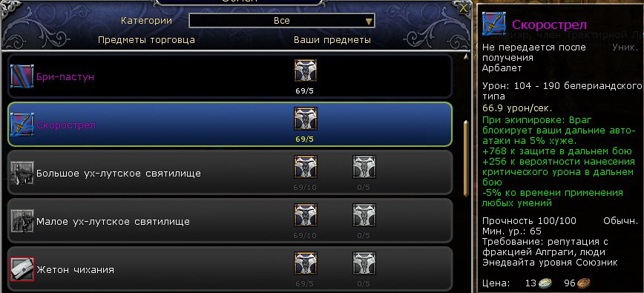
Task: Open the Категории dropdown showing Все
Action: [x=282, y=21]
